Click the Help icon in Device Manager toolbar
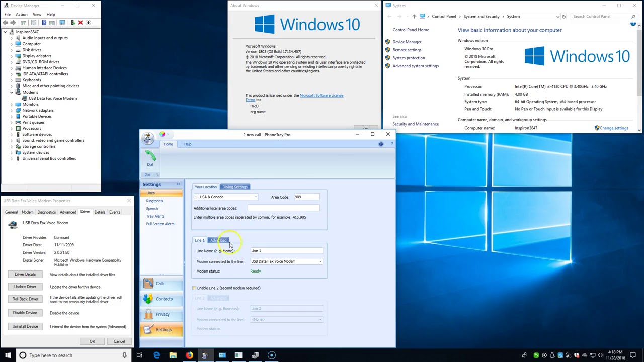Image resolution: width=644 pixels, height=362 pixels. pyautogui.click(x=44, y=23)
